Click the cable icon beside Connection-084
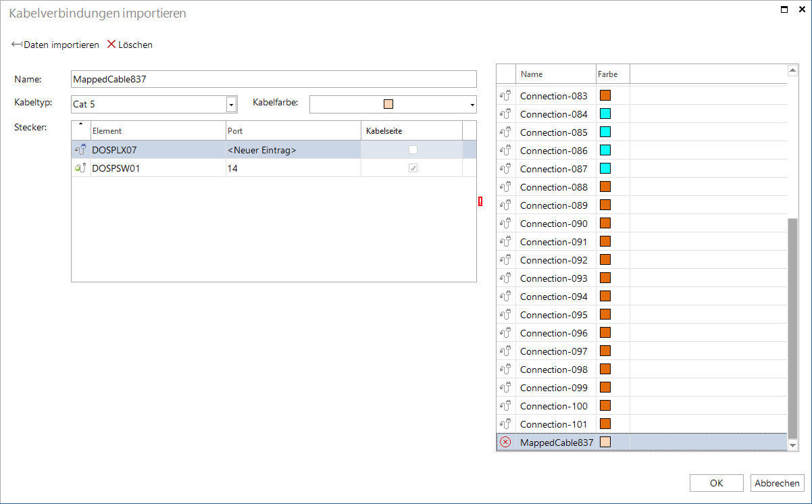Screen dimensions: 812x504 coord(505,114)
